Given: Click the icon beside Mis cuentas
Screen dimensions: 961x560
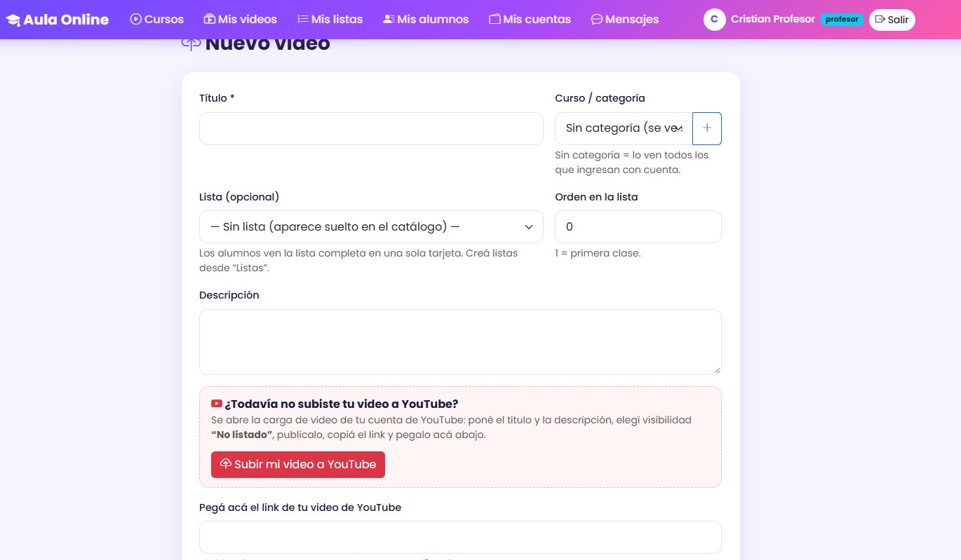Looking at the screenshot, I should (x=495, y=20).
